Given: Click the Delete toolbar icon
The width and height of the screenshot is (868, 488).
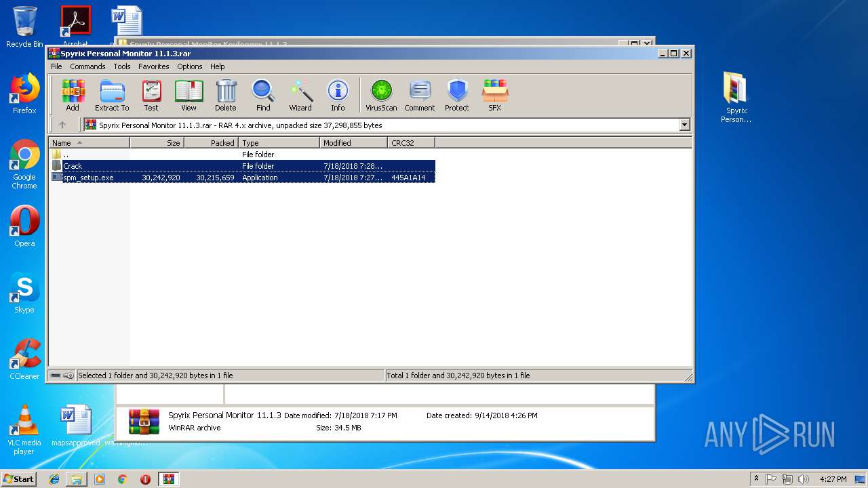Looking at the screenshot, I should (x=226, y=96).
